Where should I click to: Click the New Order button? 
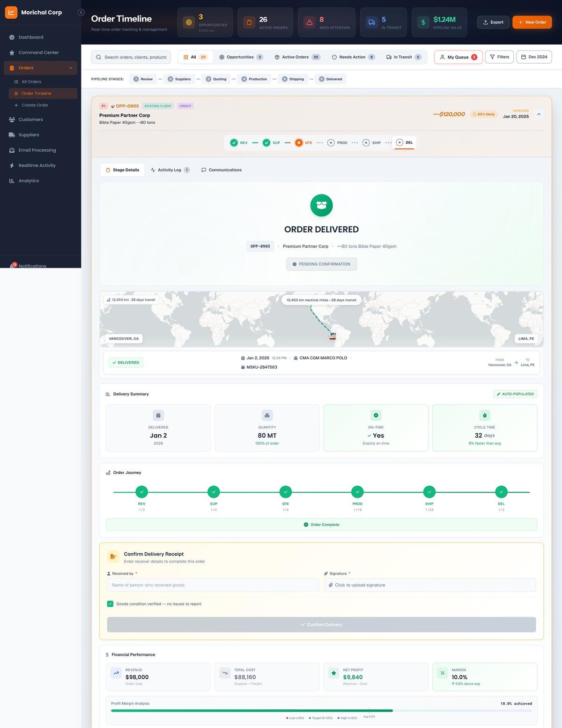[x=532, y=22]
